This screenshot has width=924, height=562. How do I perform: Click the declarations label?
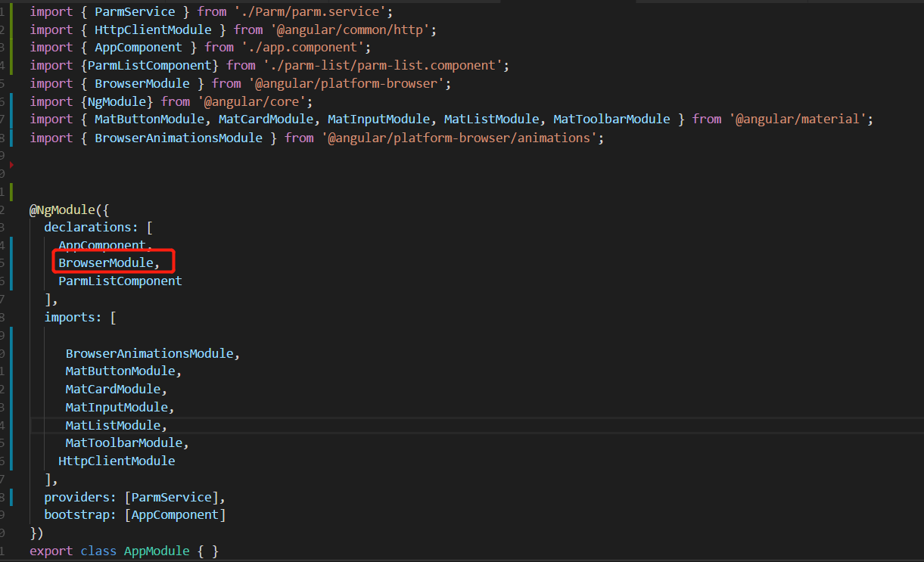click(90, 227)
